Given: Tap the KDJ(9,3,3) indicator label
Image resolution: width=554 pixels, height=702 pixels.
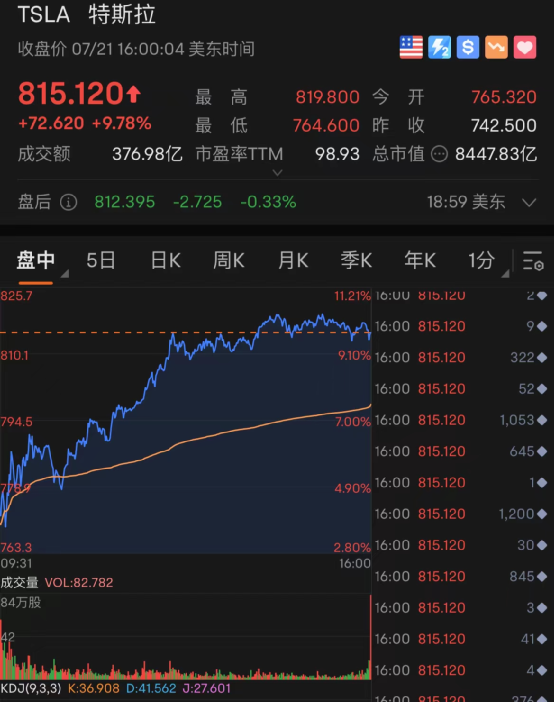Looking at the screenshot, I should 30,689.
